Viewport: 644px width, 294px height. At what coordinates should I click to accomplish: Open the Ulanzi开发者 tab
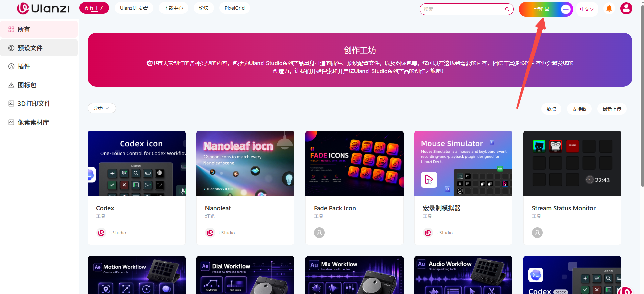[x=134, y=8]
